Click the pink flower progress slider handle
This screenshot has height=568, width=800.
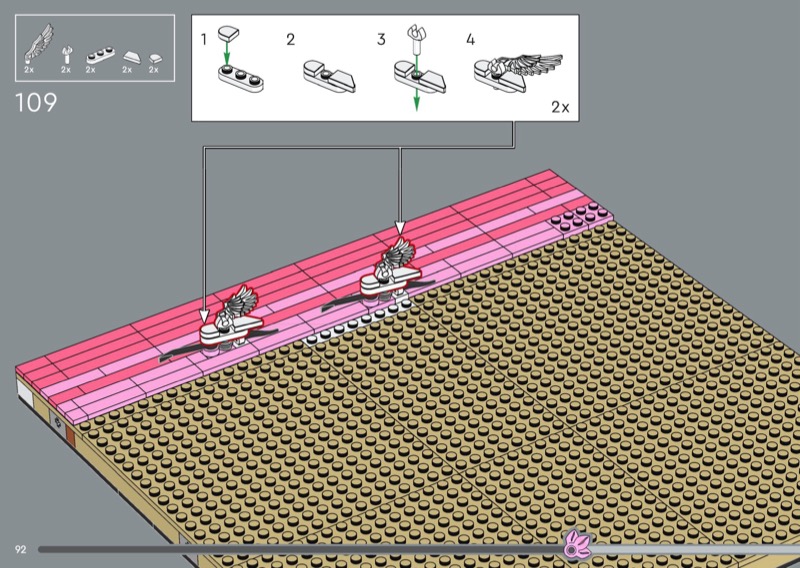point(577,546)
